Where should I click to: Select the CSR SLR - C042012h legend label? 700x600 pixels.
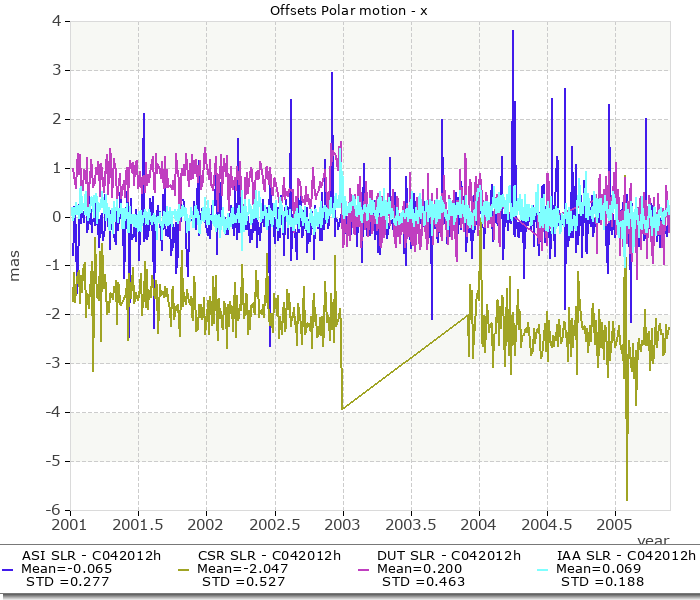pos(260,556)
